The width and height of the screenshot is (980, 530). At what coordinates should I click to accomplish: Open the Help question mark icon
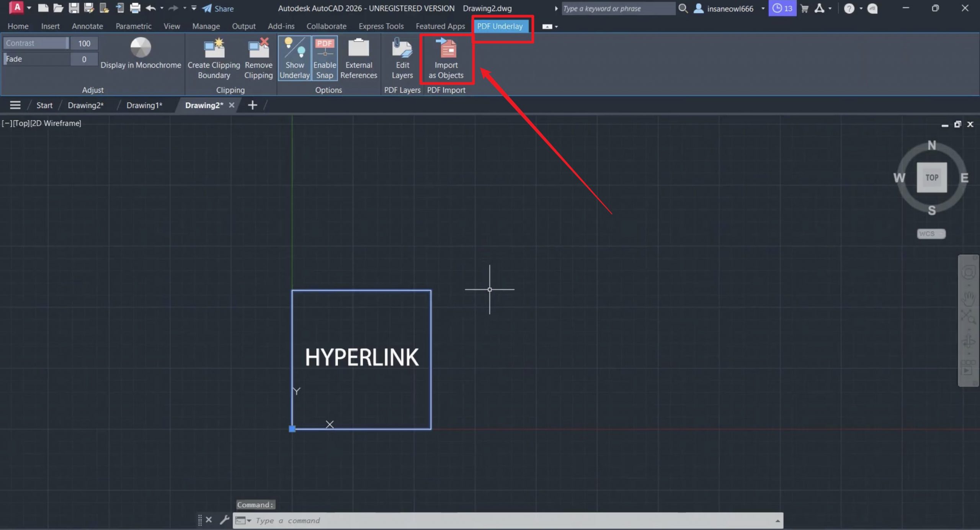click(x=849, y=8)
